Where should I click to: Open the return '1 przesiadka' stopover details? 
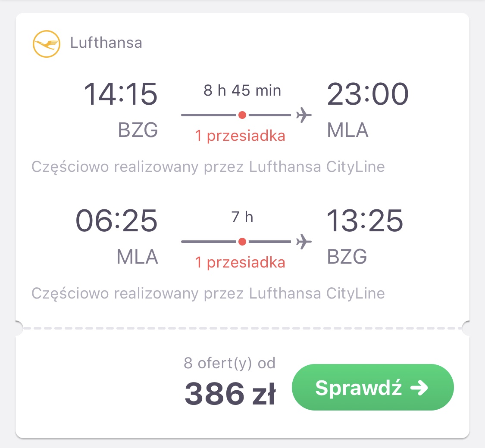(240, 262)
